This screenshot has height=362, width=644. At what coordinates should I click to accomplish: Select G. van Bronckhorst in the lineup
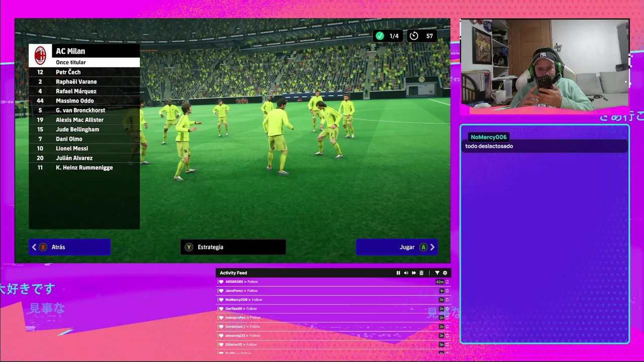pos(84,110)
